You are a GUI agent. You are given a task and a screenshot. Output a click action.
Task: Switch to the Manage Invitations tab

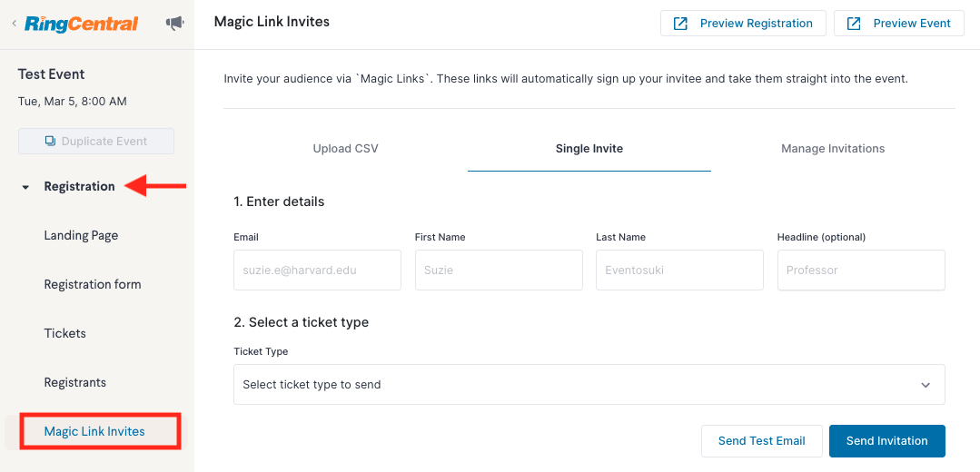pyautogui.click(x=833, y=149)
